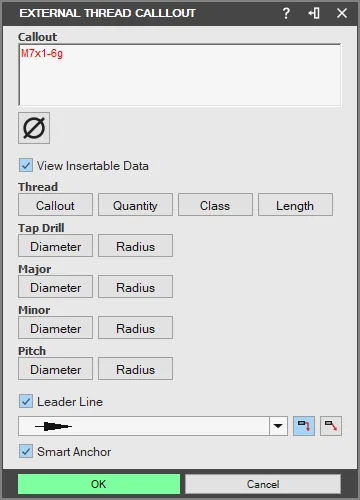Insert Major Radius value
Image resolution: width=360 pixels, height=500 pixels.
[x=135, y=287]
